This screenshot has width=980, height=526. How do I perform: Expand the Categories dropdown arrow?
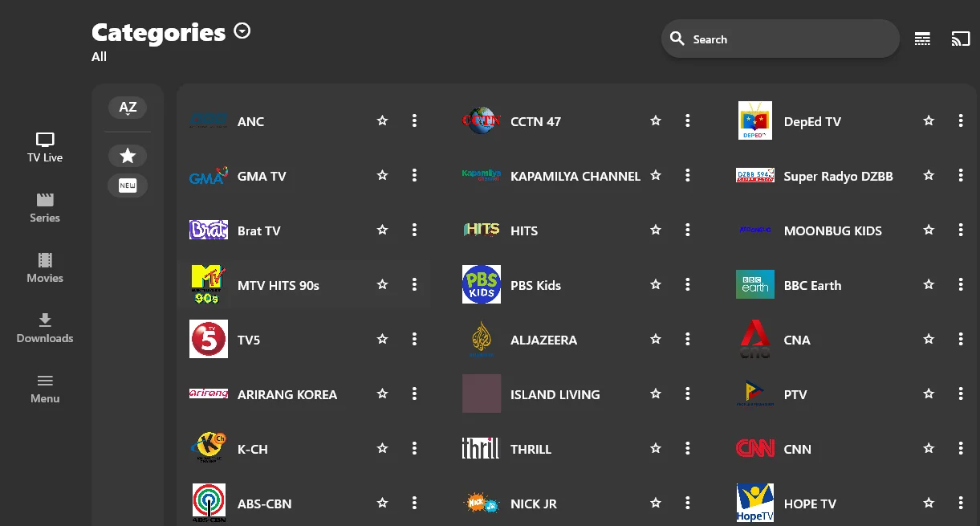[x=242, y=31]
